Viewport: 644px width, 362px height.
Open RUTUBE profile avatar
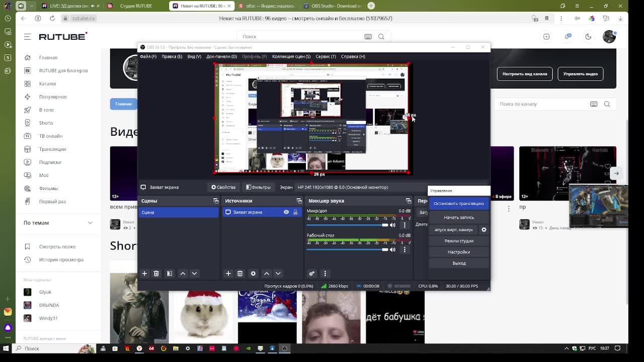click(x=609, y=36)
